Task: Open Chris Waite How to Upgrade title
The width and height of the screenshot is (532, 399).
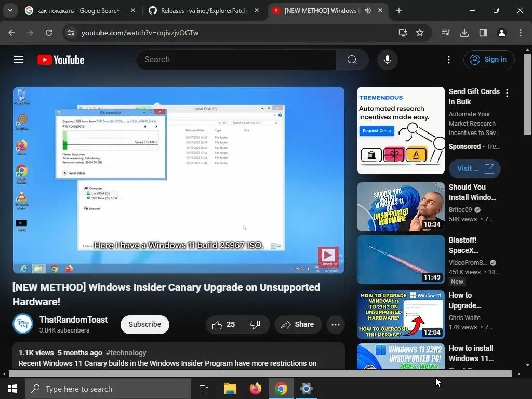Action: tap(465, 300)
